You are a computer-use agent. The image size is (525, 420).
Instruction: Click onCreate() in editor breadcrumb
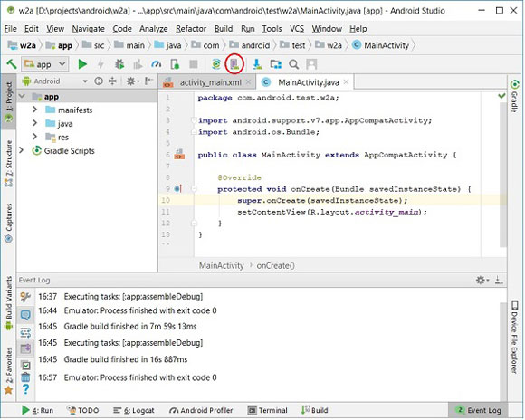click(x=275, y=266)
